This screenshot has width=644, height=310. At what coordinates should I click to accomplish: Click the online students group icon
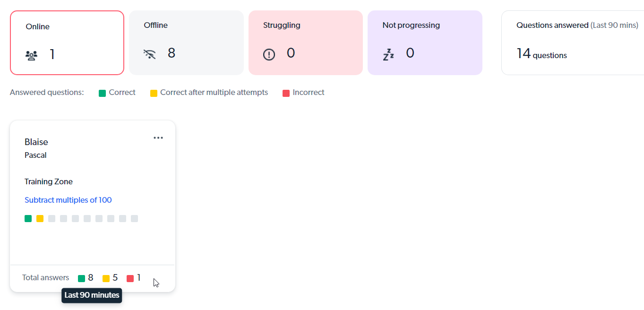click(x=31, y=55)
